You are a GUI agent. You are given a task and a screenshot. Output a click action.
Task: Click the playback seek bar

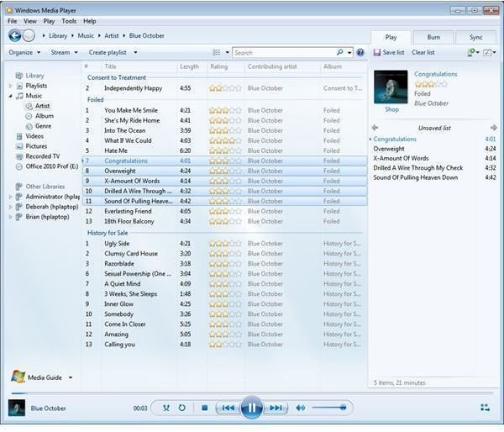coord(252,392)
